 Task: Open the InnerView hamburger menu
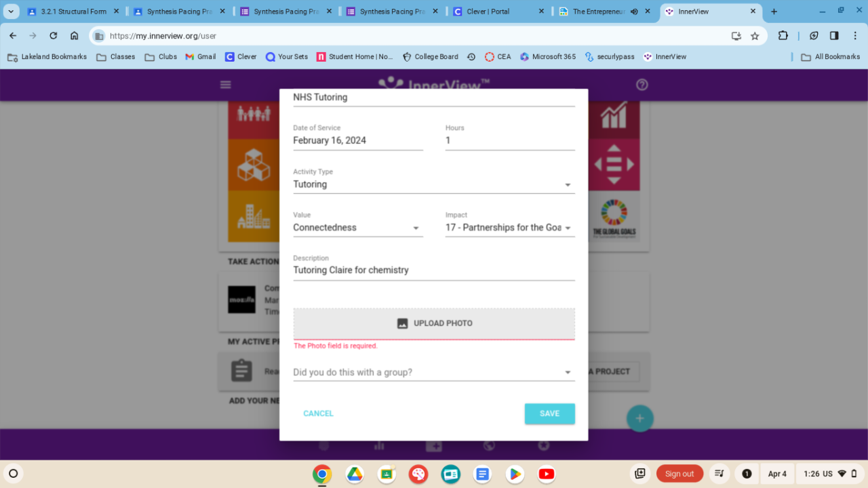226,85
